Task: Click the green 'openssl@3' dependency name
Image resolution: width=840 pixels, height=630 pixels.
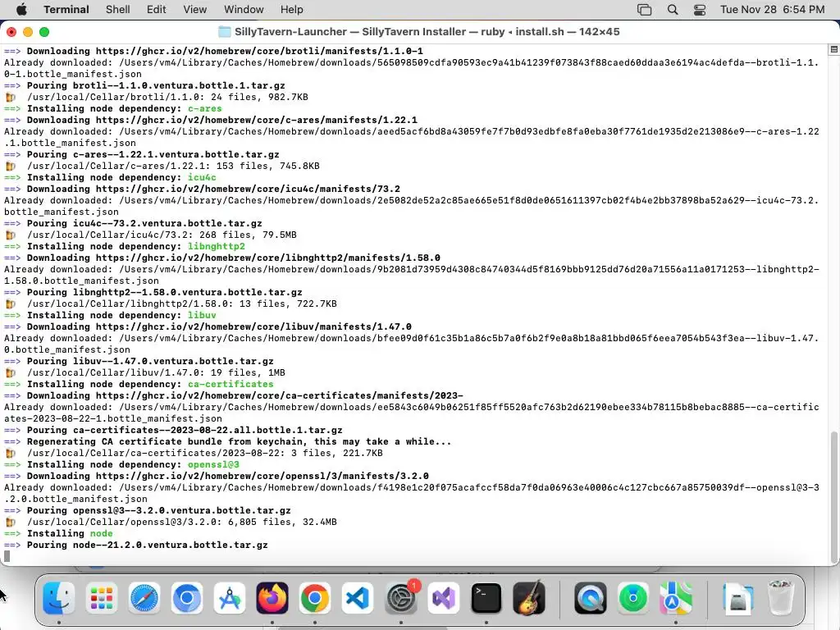Action: click(213, 464)
